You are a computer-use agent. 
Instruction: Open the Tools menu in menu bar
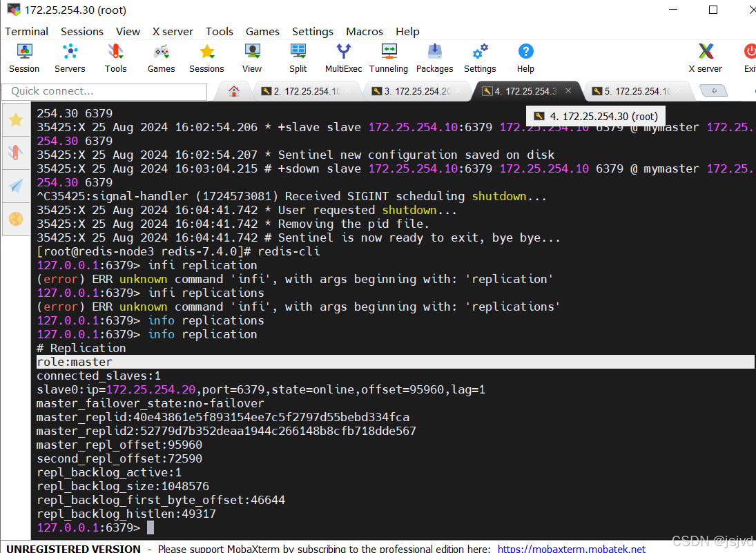220,31
